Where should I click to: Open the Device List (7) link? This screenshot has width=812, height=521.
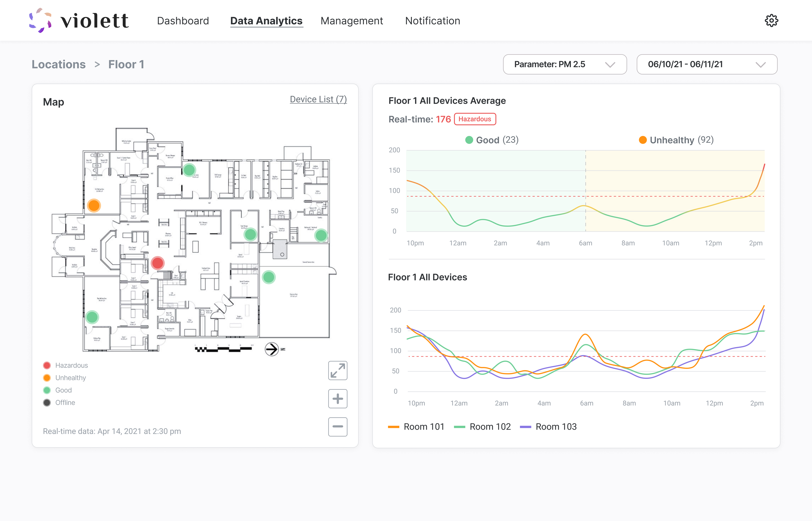[318, 99]
